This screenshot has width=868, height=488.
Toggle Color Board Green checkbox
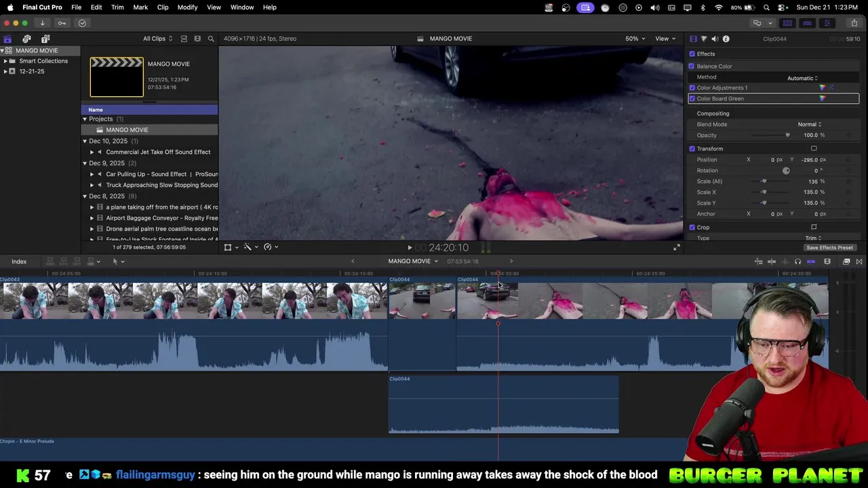tap(692, 98)
